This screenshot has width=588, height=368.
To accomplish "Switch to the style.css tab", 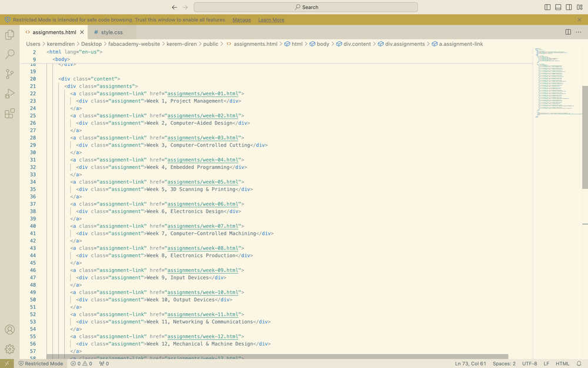I will tap(111, 32).
